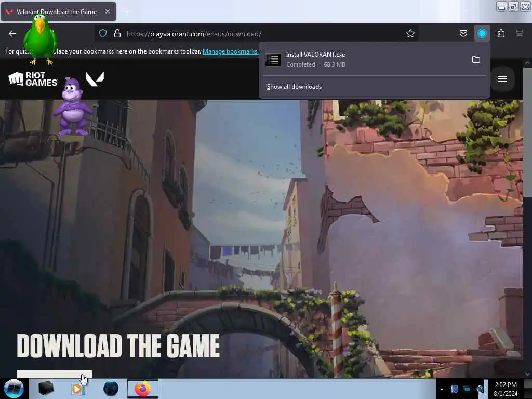The height and width of the screenshot is (399, 532).
Task: Click the blue network tray icon
Action: click(467, 389)
